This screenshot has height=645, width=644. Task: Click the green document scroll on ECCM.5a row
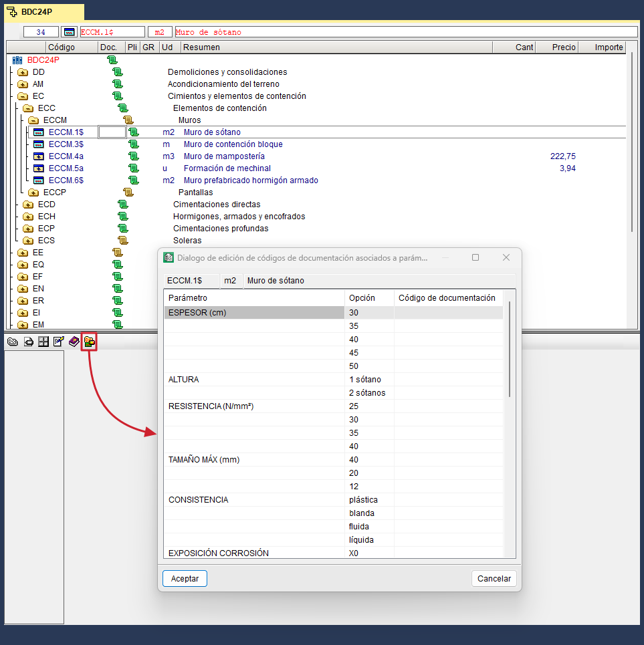(133, 168)
